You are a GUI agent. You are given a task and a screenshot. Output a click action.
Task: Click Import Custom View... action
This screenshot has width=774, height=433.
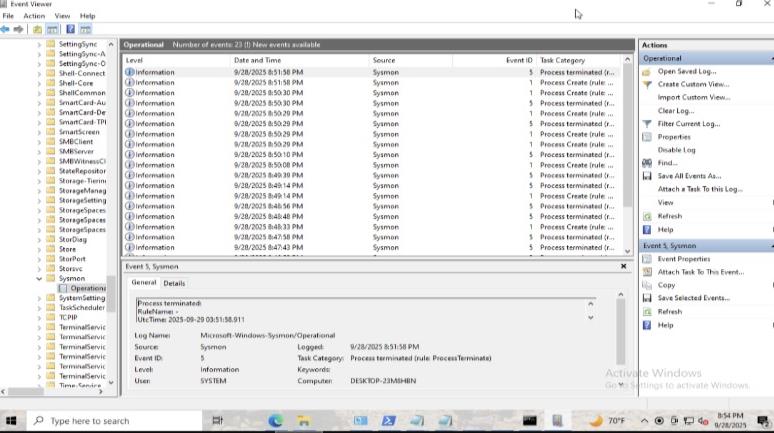tap(694, 98)
